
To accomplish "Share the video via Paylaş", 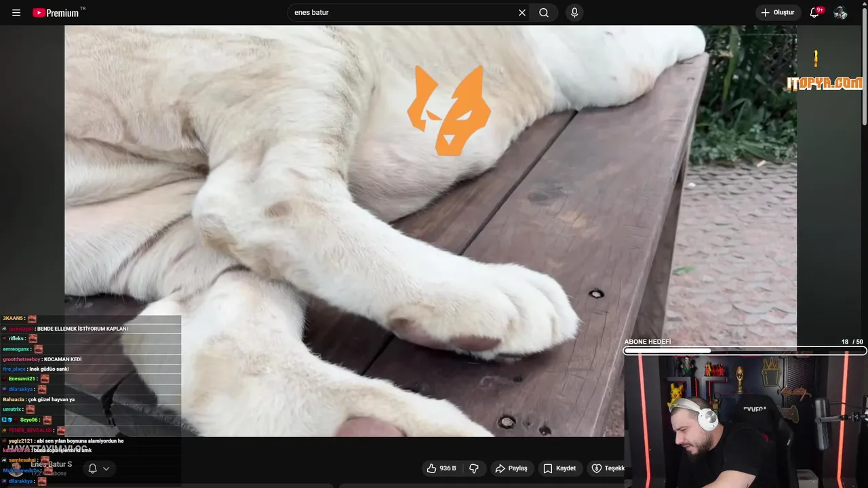I will coord(511,468).
